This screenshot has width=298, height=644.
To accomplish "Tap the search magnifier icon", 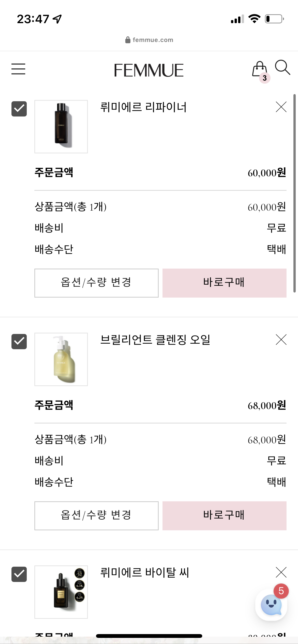I will (282, 68).
